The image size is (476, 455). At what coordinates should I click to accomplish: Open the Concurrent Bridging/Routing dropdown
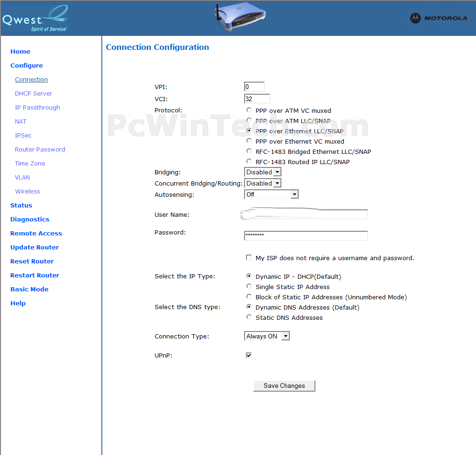pyautogui.click(x=263, y=183)
